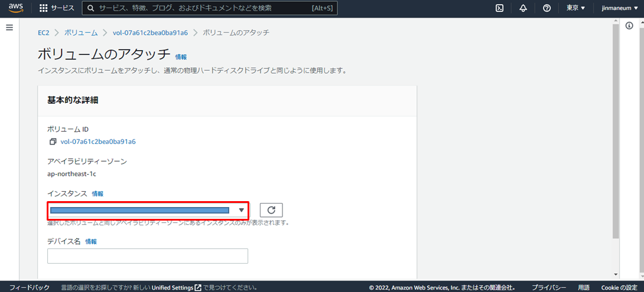Click the scrollbar down arrow
The height and width of the screenshot is (292, 644).
(x=615, y=274)
